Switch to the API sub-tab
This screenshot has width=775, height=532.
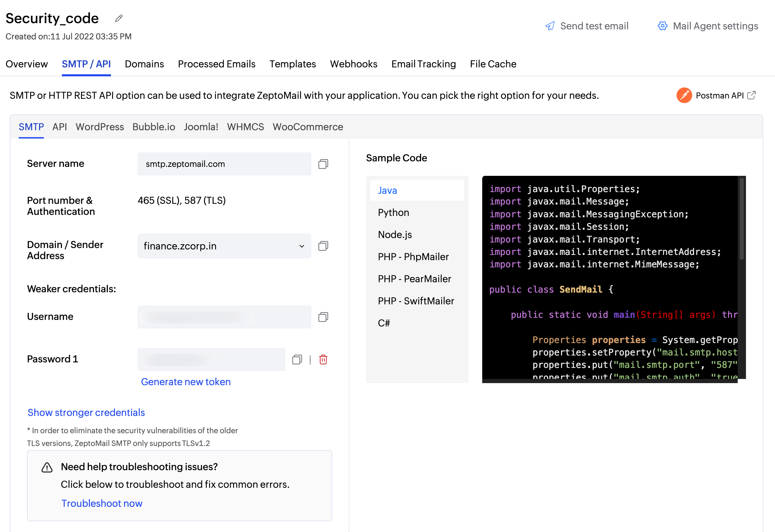coord(59,127)
